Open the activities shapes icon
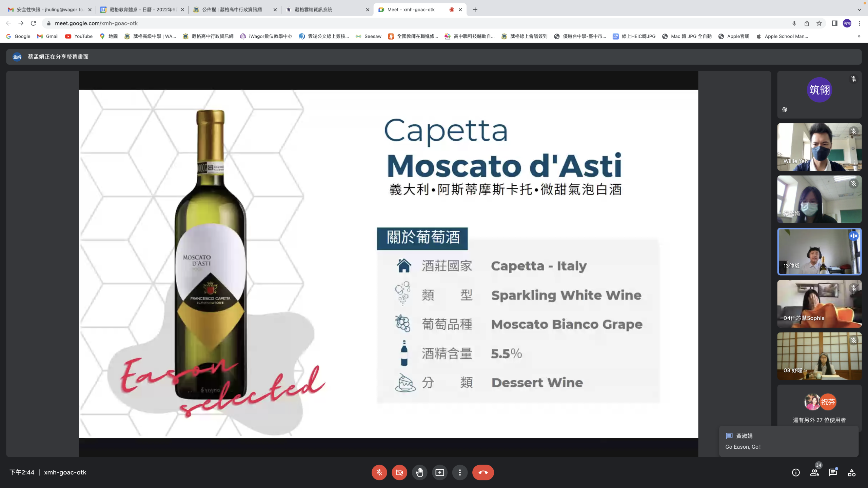 coord(851,472)
